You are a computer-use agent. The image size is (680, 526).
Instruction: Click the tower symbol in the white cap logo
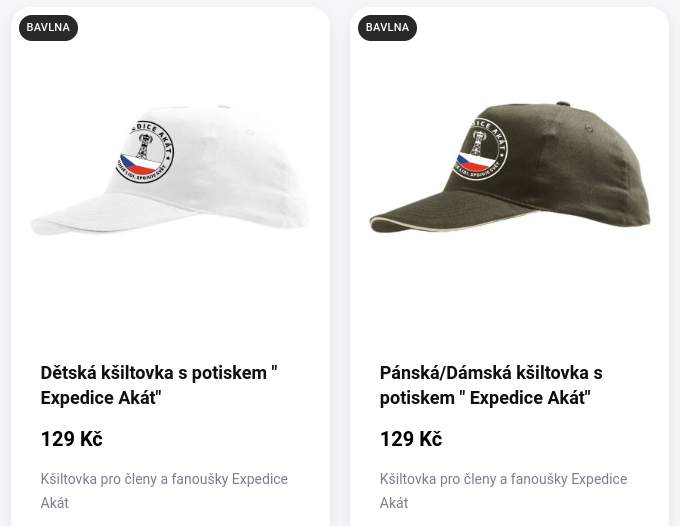(x=143, y=146)
